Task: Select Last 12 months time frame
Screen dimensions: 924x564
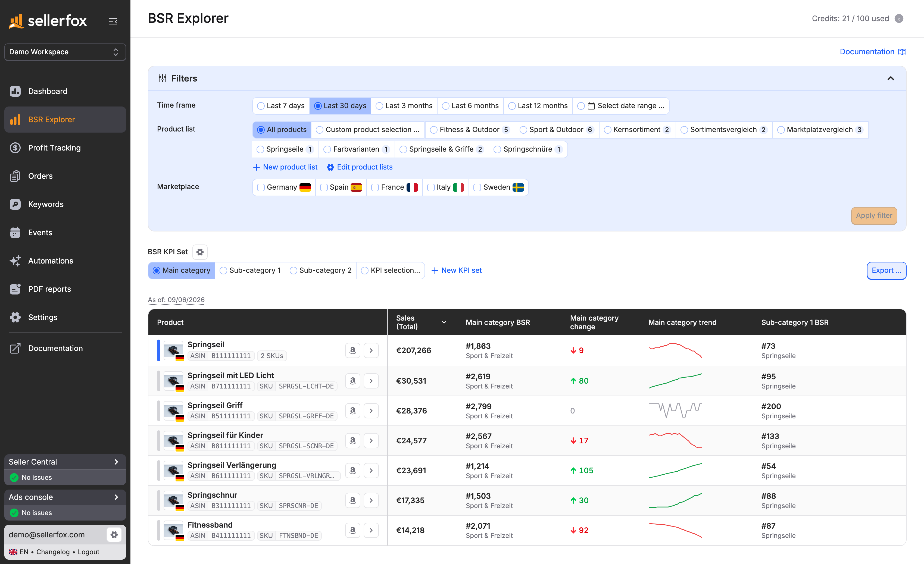Action: coord(538,106)
